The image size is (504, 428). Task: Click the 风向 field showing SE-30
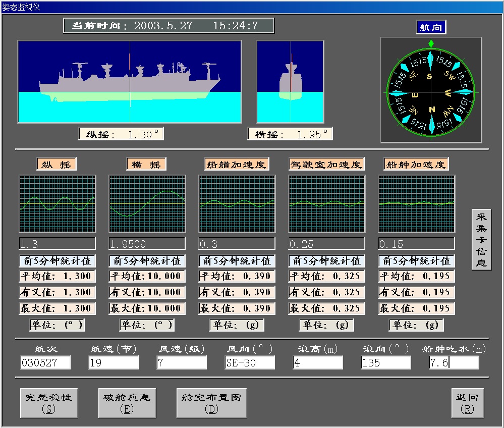click(x=250, y=362)
